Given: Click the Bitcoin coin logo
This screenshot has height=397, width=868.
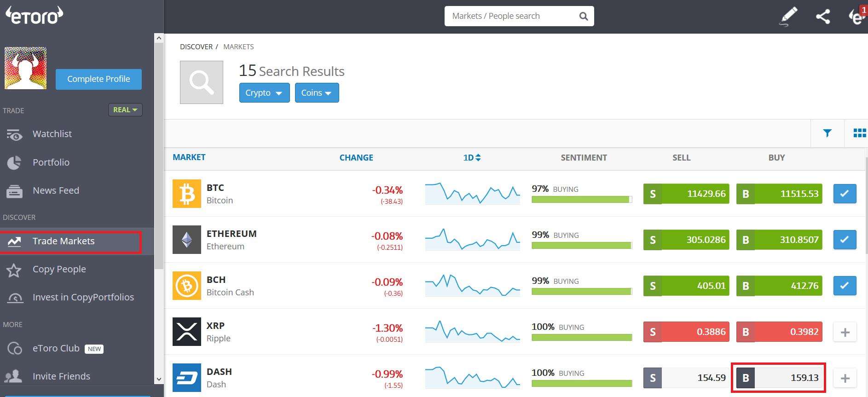Looking at the screenshot, I should 187,194.
